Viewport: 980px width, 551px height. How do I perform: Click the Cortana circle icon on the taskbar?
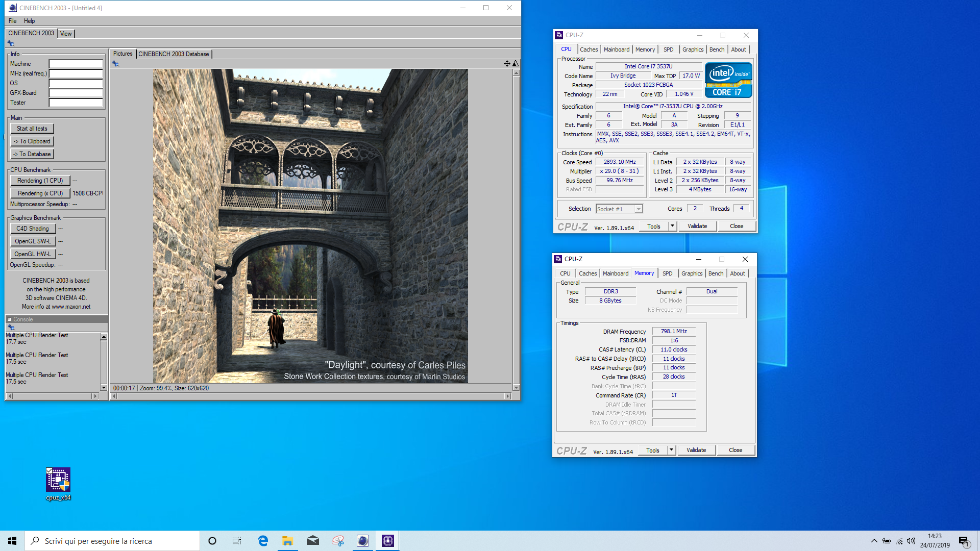coord(212,541)
